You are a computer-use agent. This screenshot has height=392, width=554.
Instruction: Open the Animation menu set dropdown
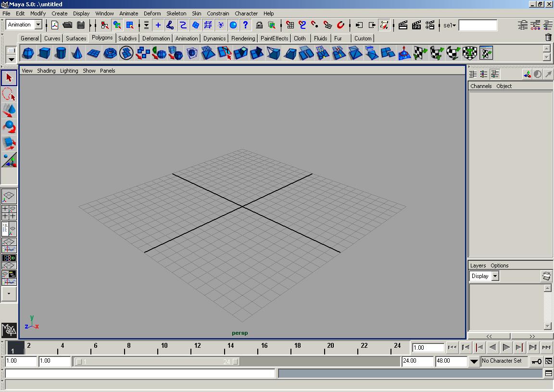(38, 25)
